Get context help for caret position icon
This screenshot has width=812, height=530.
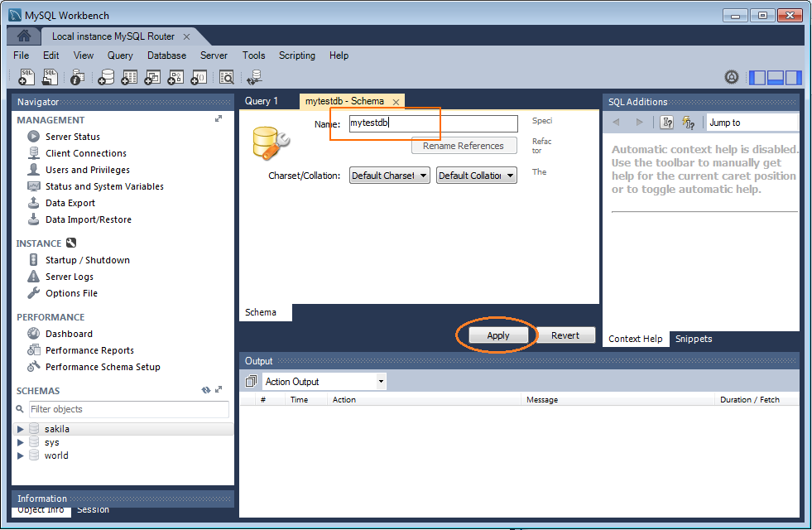pyautogui.click(x=667, y=123)
